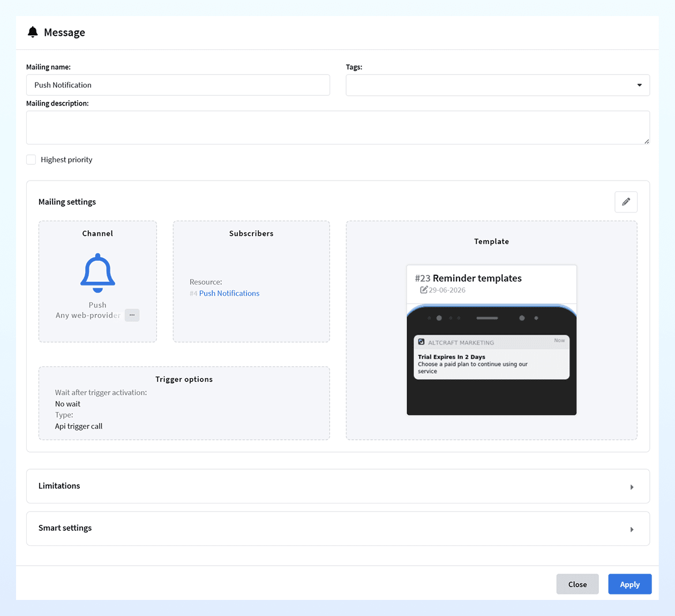
Task: Click the edit-date icon beside 29-06-2026
Action: tap(424, 290)
